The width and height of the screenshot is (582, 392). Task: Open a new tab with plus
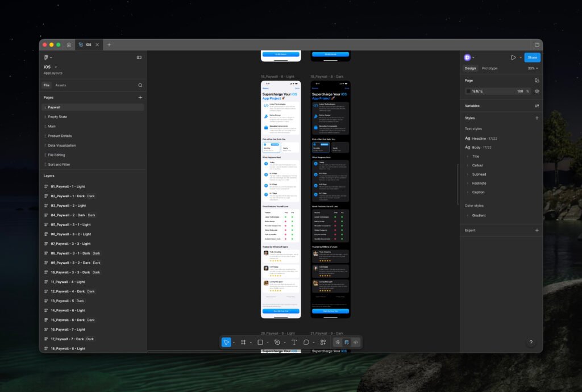[x=109, y=44]
